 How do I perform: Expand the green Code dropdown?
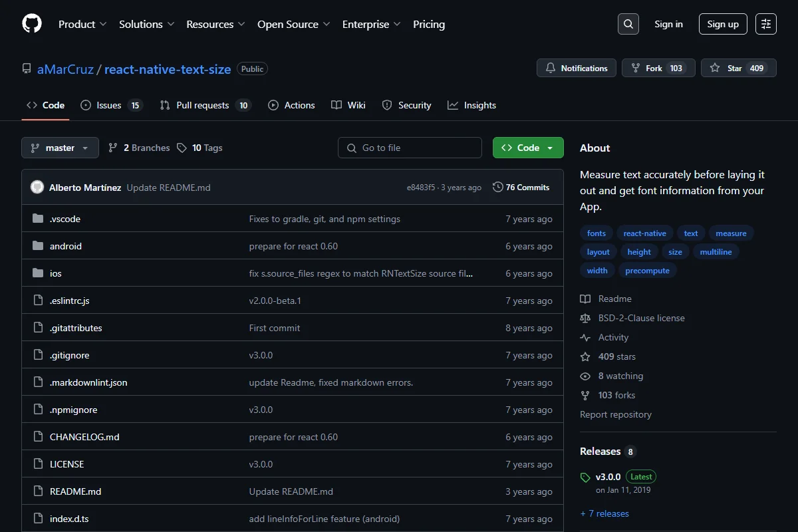click(x=528, y=148)
